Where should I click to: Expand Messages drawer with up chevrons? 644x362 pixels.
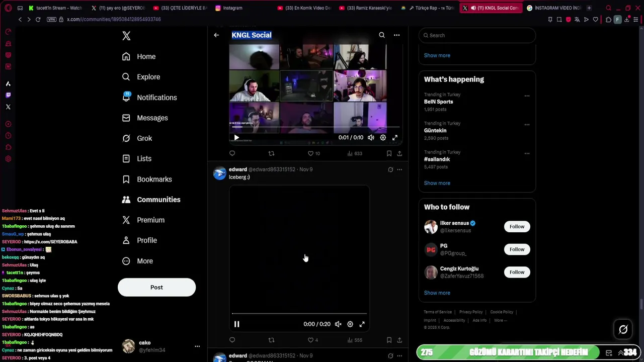(620, 353)
